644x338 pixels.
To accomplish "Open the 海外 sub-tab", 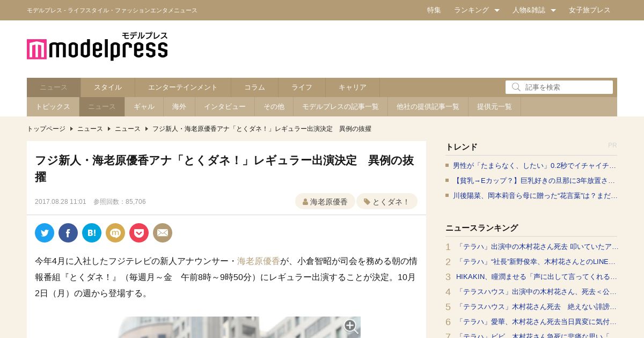I will tap(179, 107).
